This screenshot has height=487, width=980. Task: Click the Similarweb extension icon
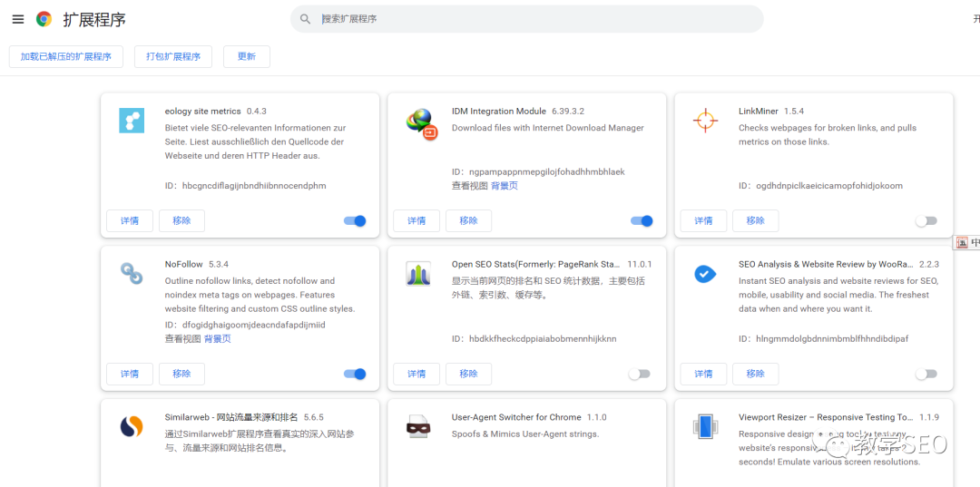[132, 426]
